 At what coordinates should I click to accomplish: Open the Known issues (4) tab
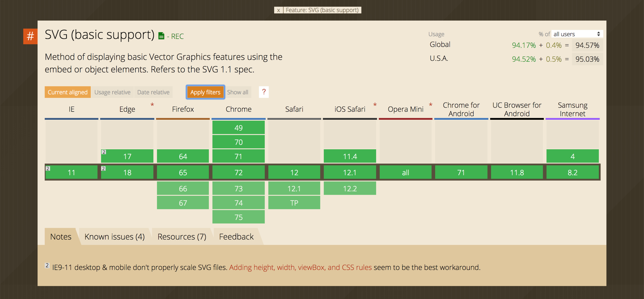tap(114, 237)
